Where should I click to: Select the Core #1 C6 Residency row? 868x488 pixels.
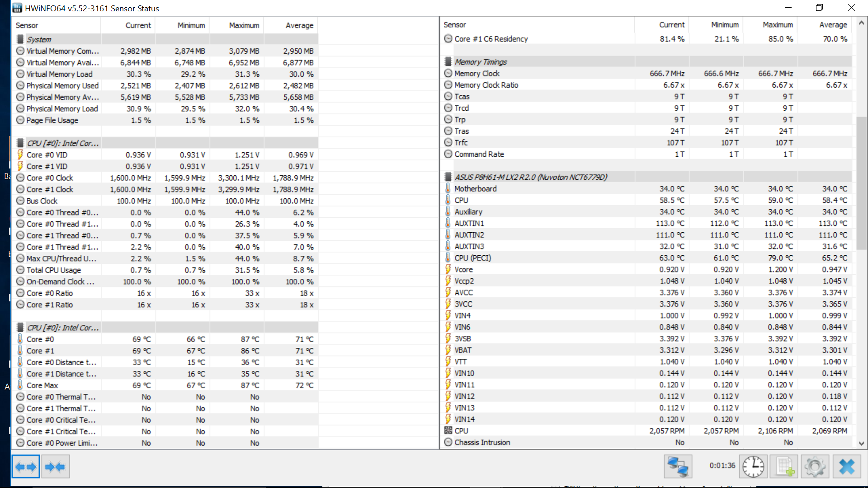tap(646, 39)
